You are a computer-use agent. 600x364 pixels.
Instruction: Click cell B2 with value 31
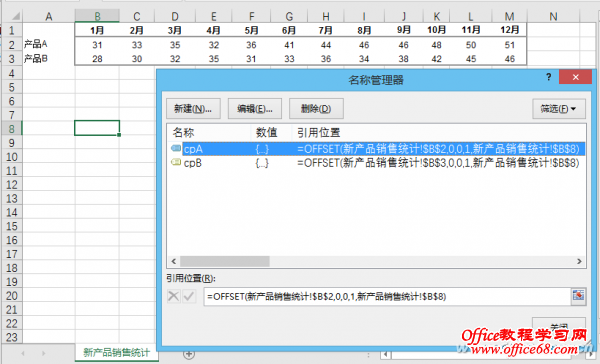pyautogui.click(x=97, y=45)
